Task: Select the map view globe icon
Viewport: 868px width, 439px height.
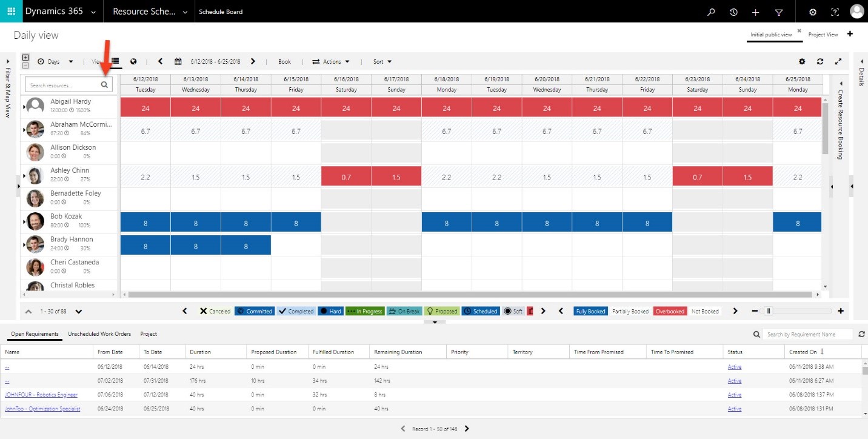Action: click(x=133, y=61)
